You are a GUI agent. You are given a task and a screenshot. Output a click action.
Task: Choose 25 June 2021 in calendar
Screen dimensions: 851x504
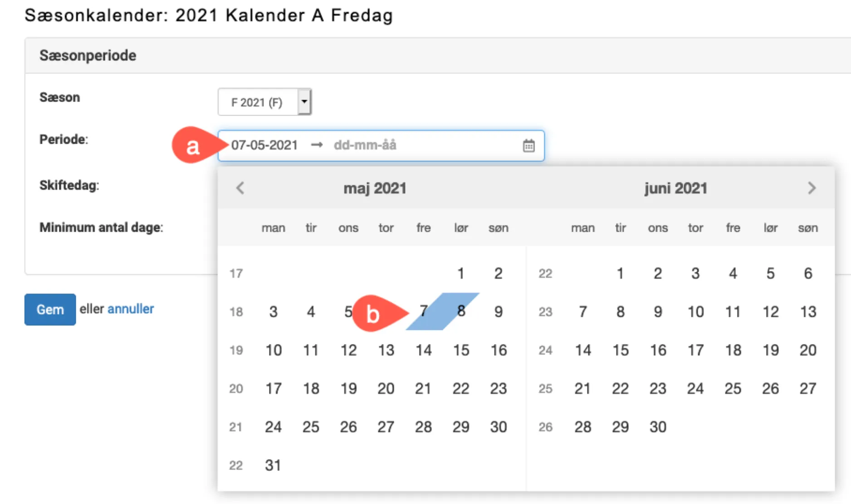733,388
